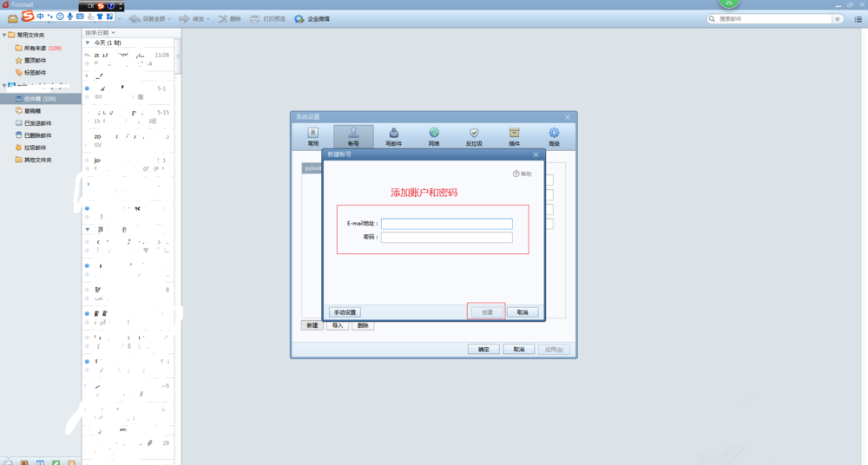868x465 pixels.
Task: Switch to the green Notes view icon
Action: click(x=56, y=462)
